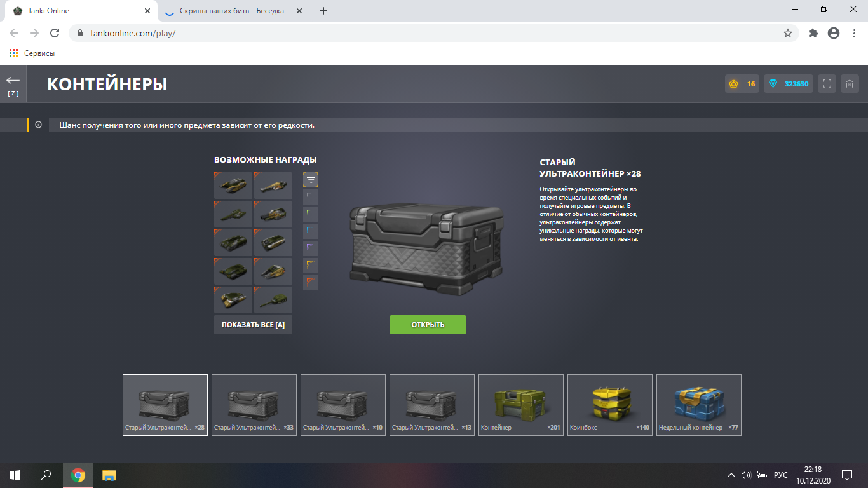This screenshot has width=868, height=488.
Task: Open the crystal balance showing 323630
Action: [x=789, y=84]
